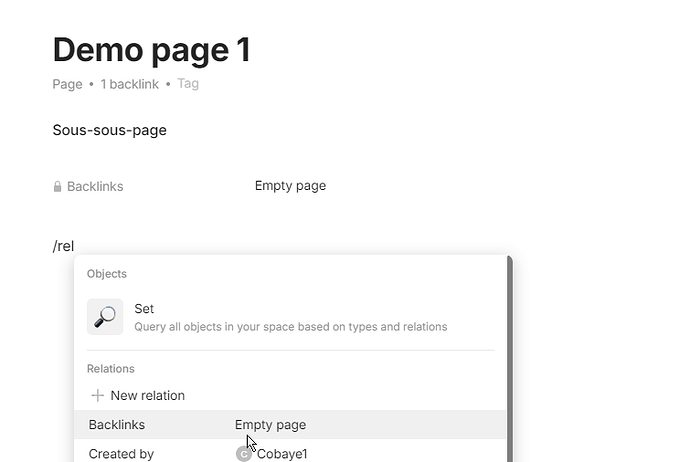Click the Cobaye1 avatar icon
This screenshot has width=690, height=462.
point(244,454)
